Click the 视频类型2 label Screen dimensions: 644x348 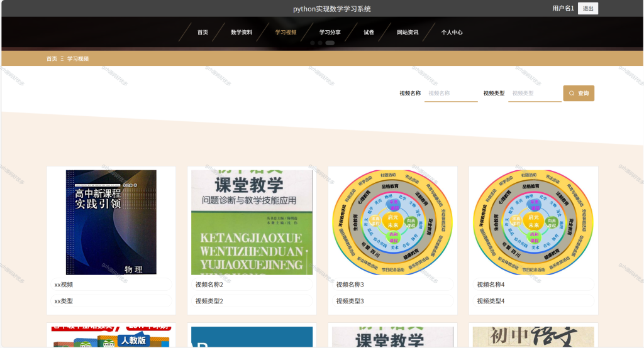point(209,301)
